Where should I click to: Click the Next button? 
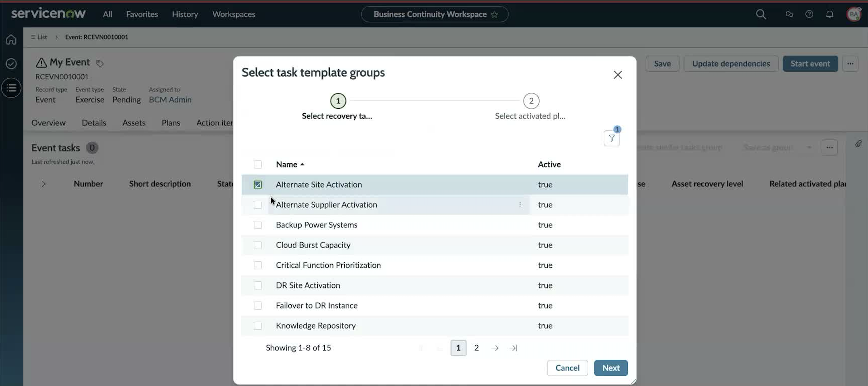click(x=611, y=368)
